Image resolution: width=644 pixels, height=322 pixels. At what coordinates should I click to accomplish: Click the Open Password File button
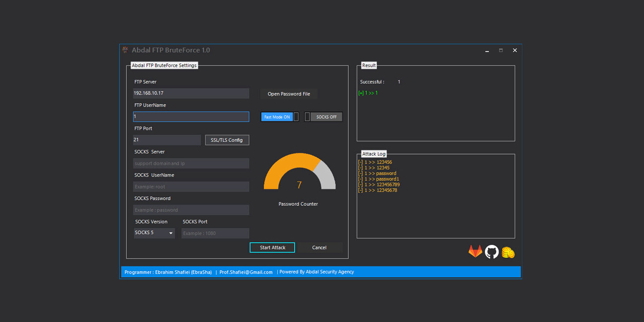[x=289, y=94]
